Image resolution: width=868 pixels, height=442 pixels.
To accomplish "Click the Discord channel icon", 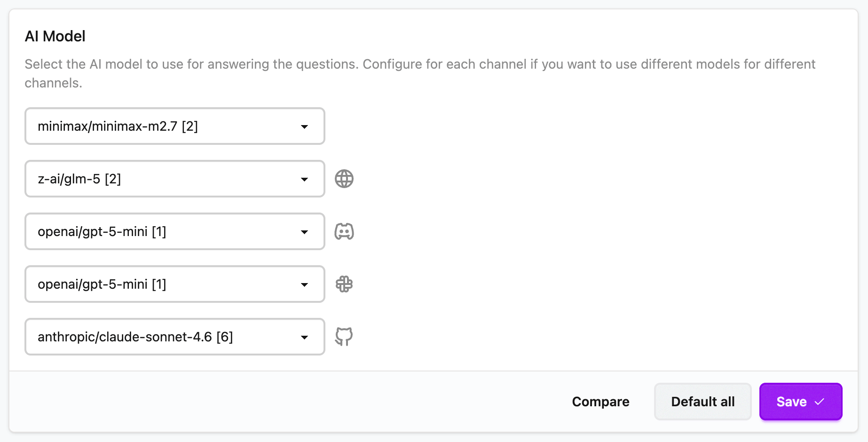I will (x=344, y=231).
